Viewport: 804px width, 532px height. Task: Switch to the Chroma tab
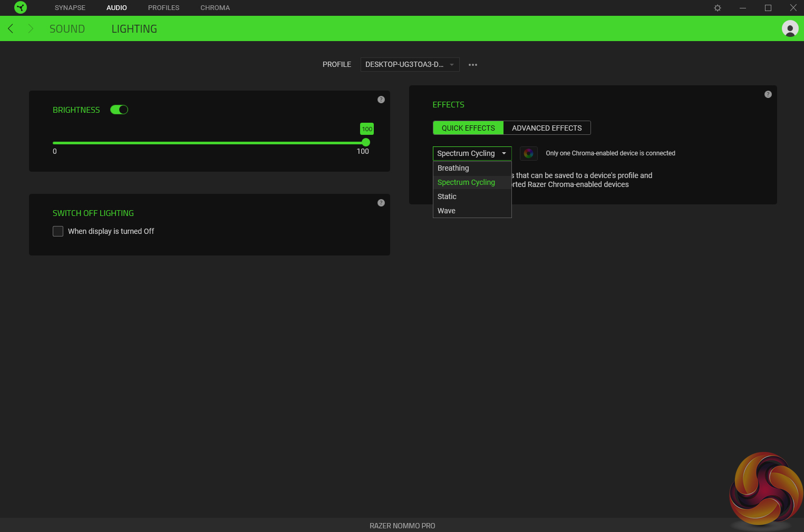click(215, 8)
